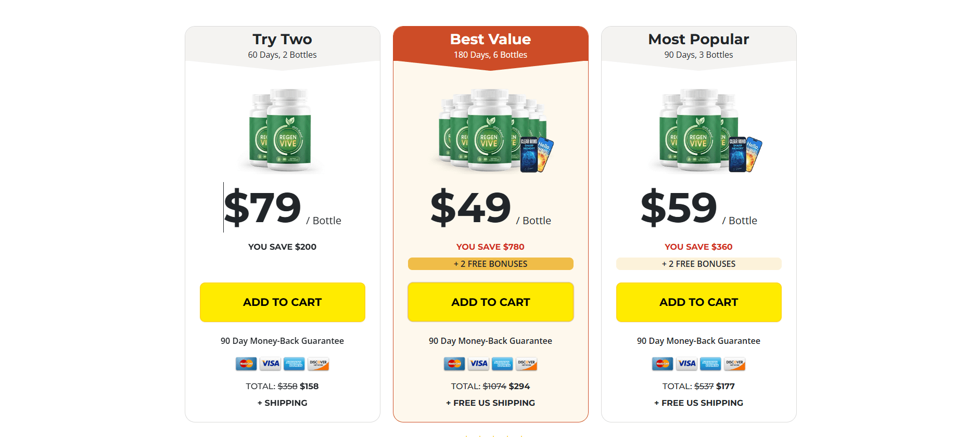
Task: Click Discover icon in Best Value card
Action: (x=526, y=364)
